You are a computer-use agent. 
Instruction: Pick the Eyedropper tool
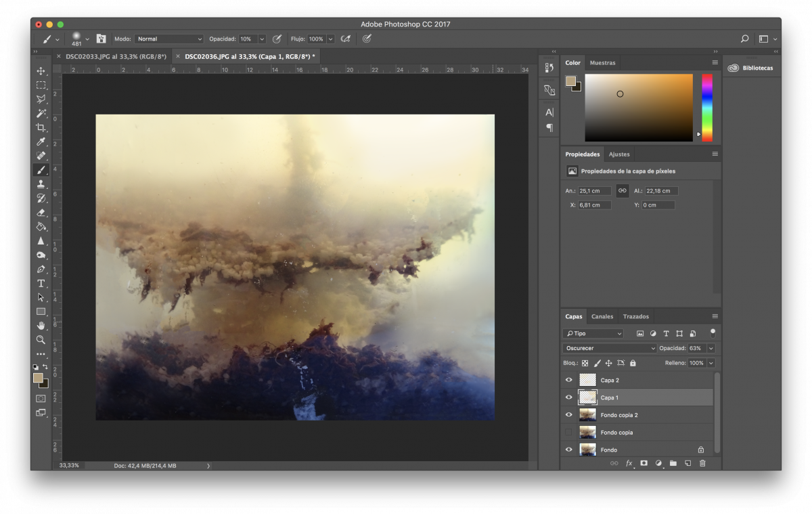tap(41, 142)
